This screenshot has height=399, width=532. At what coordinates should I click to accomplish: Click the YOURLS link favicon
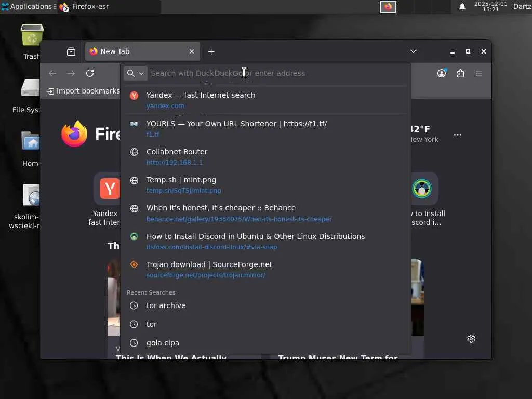(x=134, y=124)
